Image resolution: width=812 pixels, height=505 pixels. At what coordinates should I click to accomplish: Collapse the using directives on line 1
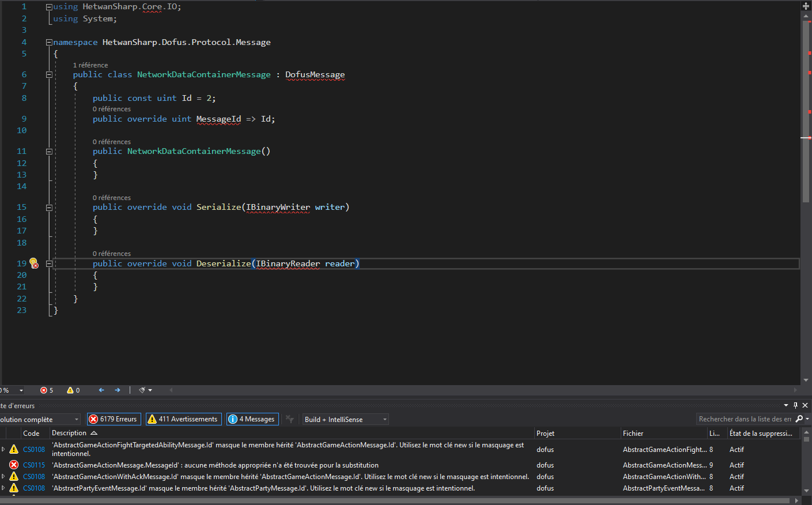click(x=49, y=7)
